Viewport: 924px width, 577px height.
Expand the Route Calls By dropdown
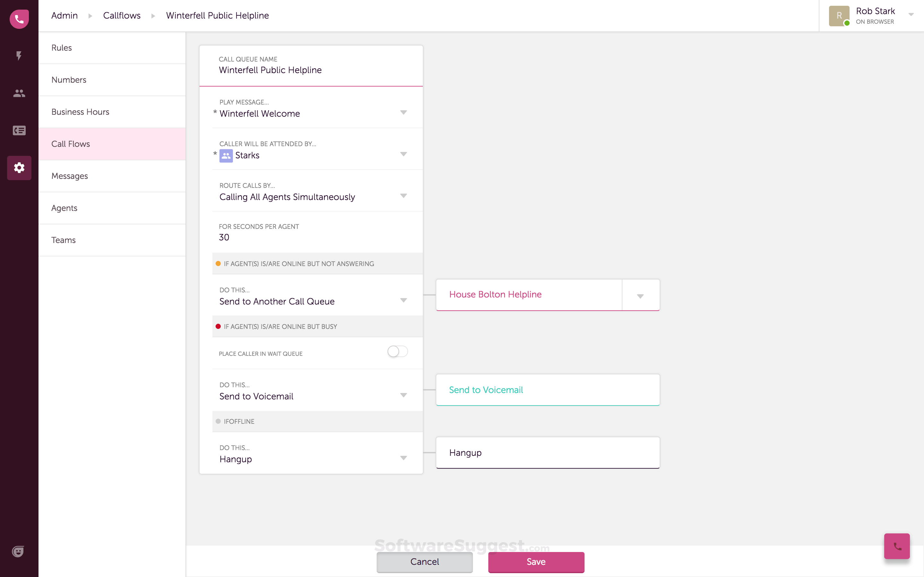click(x=404, y=196)
